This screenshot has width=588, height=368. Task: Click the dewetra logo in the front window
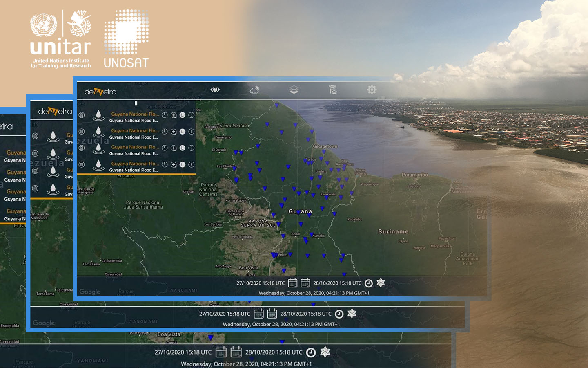tap(100, 92)
